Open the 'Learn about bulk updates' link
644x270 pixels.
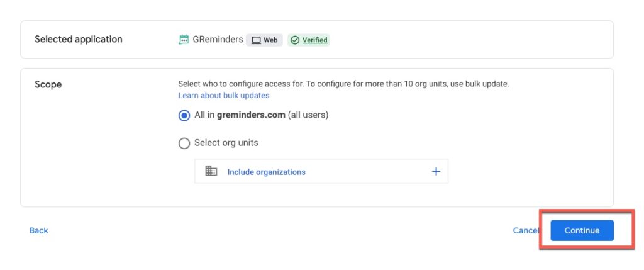223,96
